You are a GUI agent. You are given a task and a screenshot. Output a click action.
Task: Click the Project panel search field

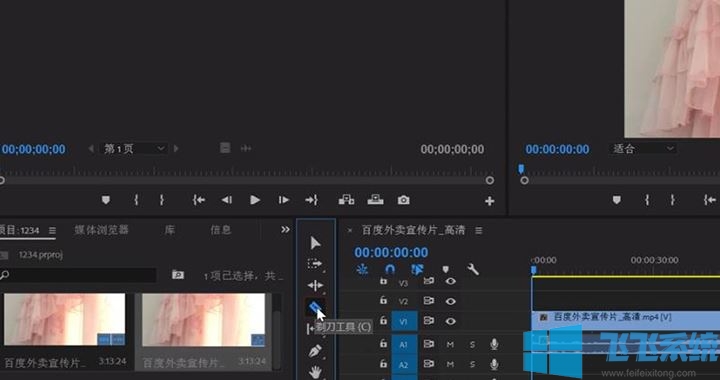78,275
